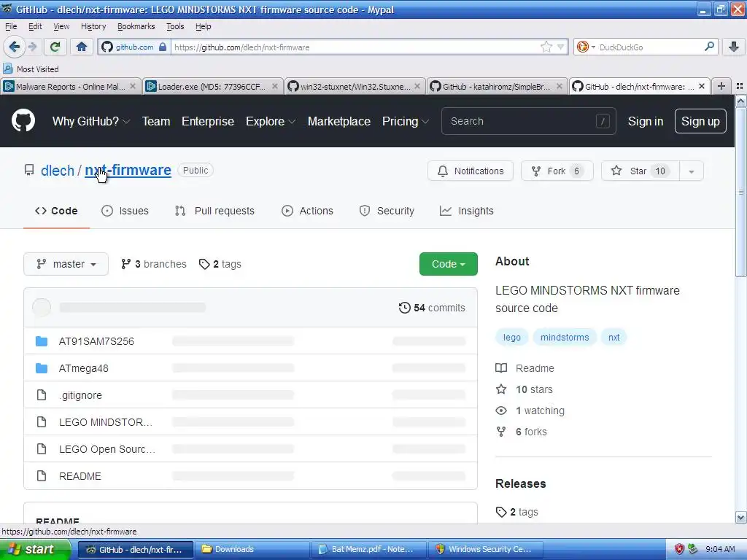This screenshot has width=747, height=560.
Task: Click the GitHub Octocat logo in header
Action: tap(23, 120)
